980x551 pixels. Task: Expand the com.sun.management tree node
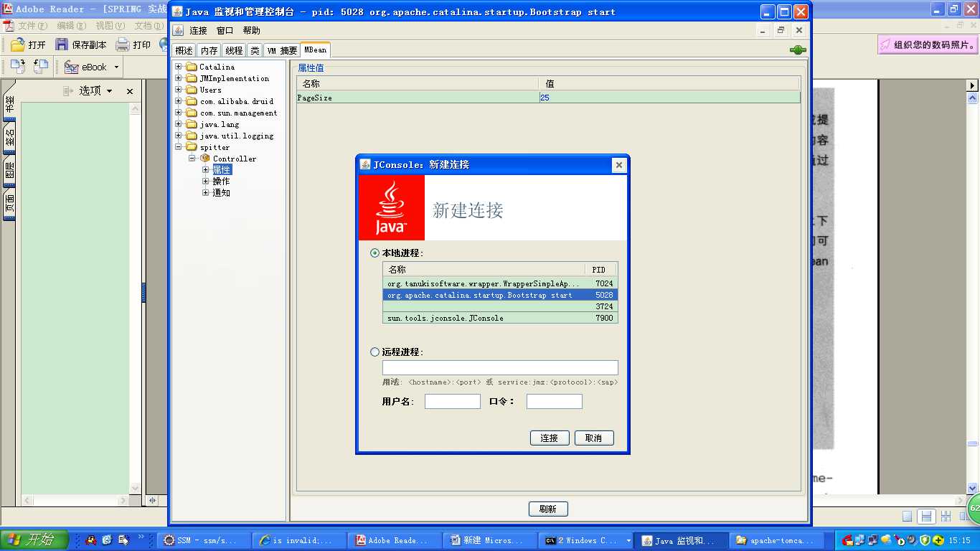click(179, 113)
